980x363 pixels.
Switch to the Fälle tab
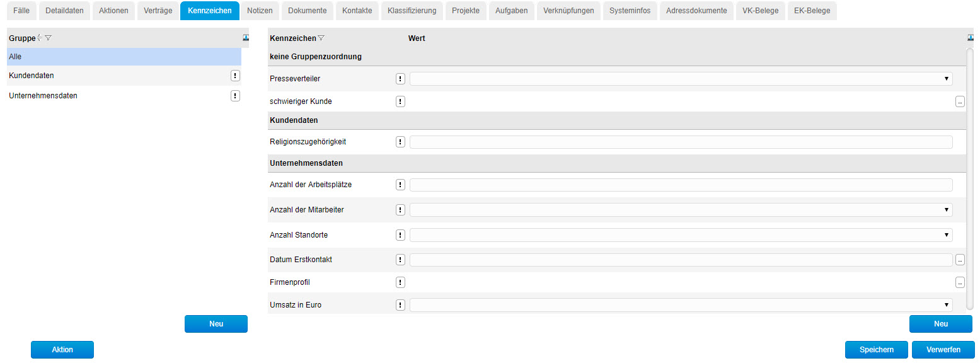[x=21, y=11]
